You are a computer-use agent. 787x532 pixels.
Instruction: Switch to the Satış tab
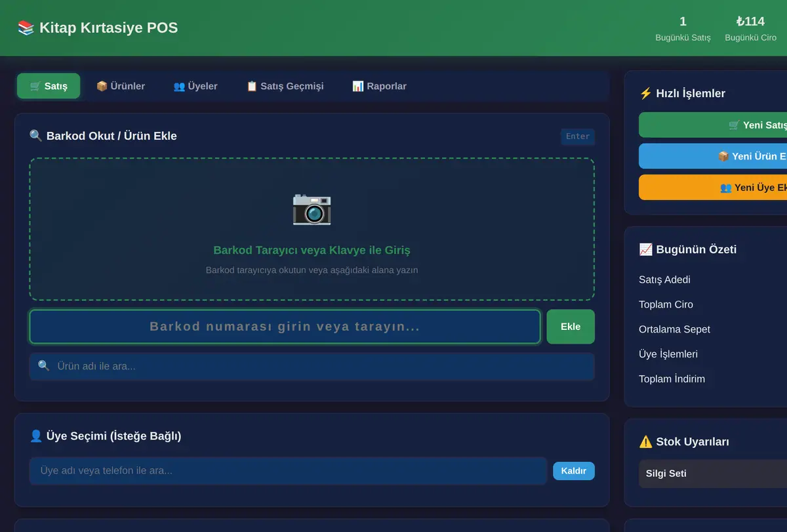coord(49,86)
